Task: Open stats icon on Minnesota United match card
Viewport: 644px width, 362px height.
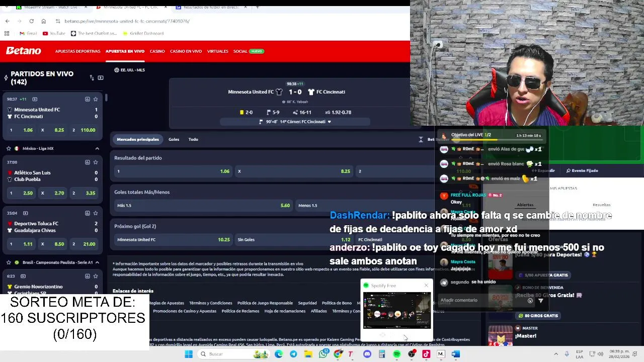Action: [87, 99]
